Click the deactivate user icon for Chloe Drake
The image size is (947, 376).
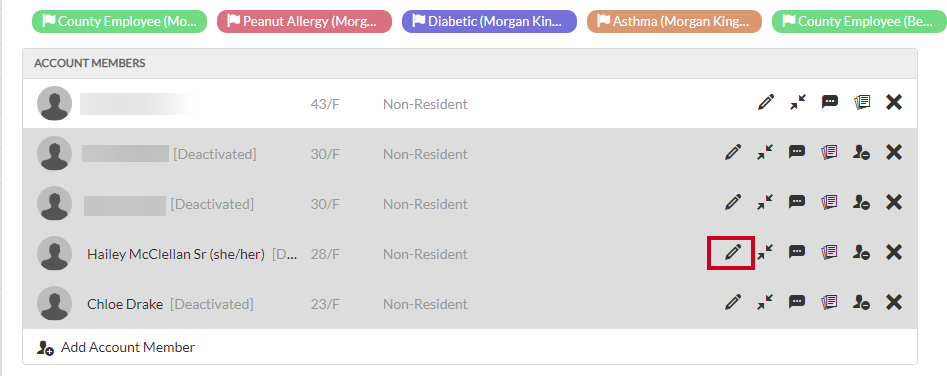click(861, 302)
